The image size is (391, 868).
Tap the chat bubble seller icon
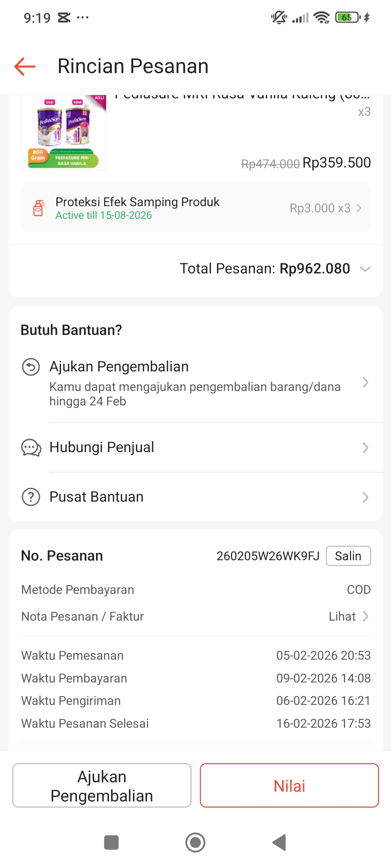tap(31, 448)
